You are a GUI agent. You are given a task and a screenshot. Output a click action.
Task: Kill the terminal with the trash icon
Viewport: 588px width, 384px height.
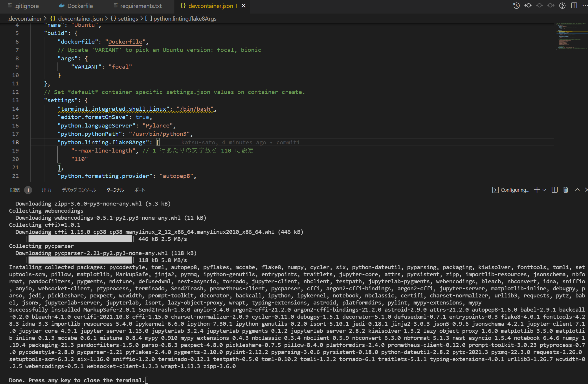click(566, 190)
